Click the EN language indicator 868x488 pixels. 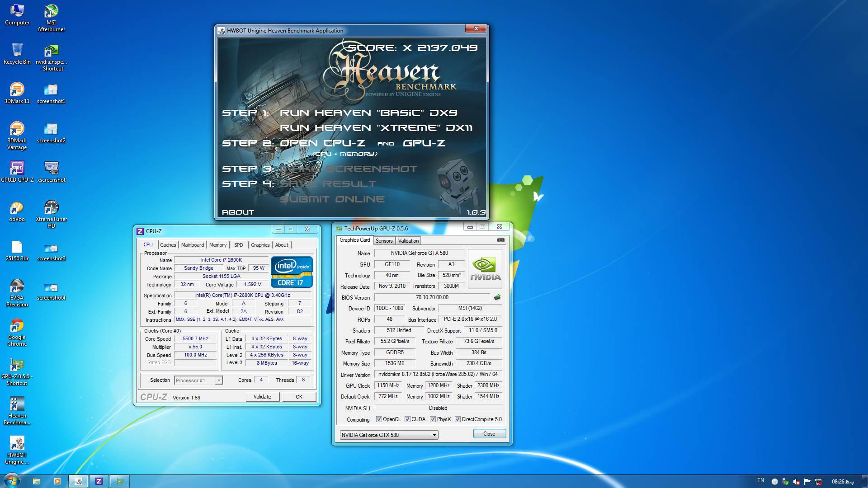[x=760, y=481]
